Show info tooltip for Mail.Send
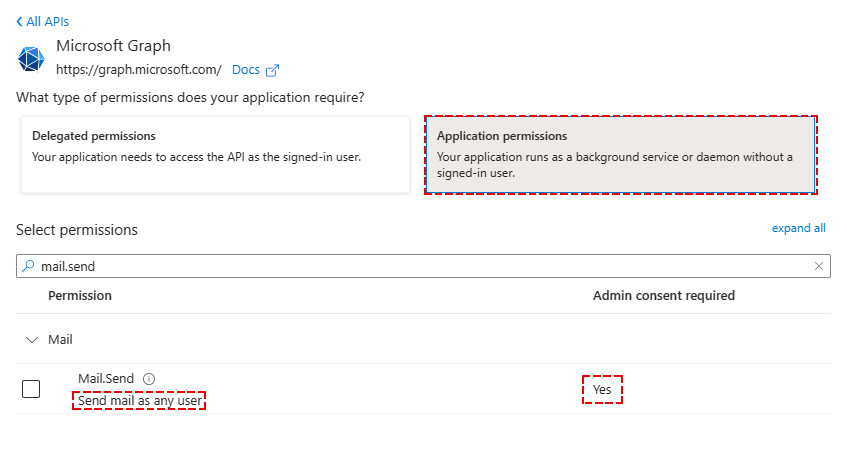 149,379
